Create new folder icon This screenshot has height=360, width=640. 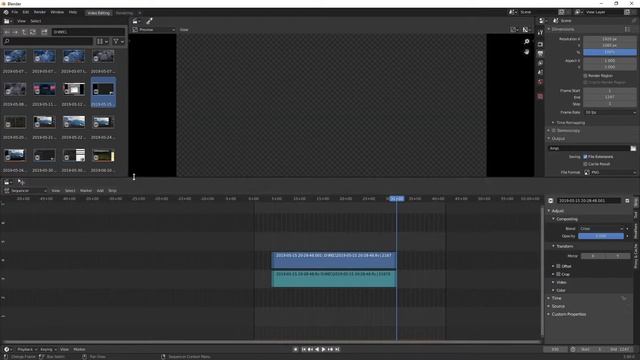pos(44,32)
